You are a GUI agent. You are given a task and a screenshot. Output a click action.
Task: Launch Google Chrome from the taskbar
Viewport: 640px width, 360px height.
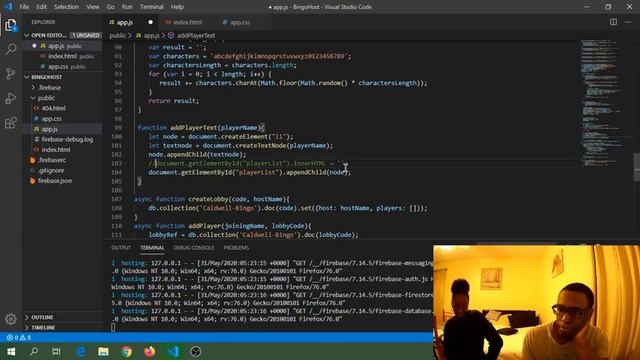pos(127,351)
